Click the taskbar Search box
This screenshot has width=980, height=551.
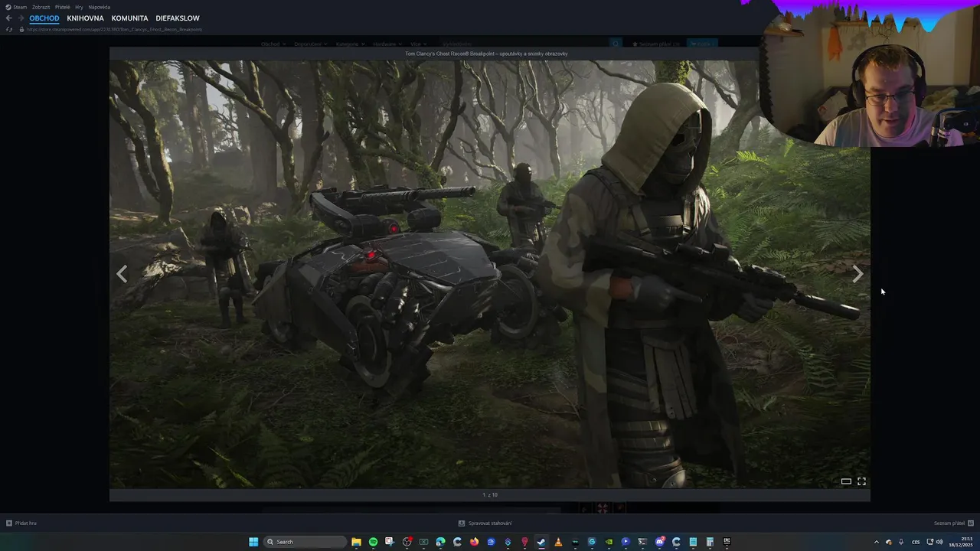point(305,542)
